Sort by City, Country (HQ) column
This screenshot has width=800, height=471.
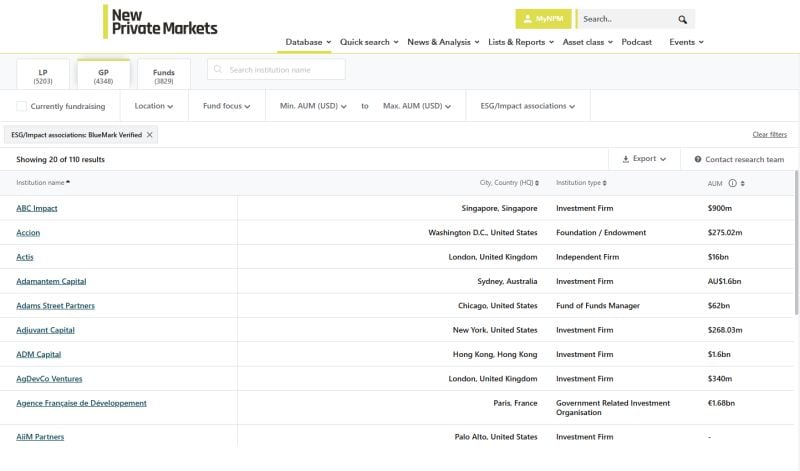pyautogui.click(x=508, y=183)
